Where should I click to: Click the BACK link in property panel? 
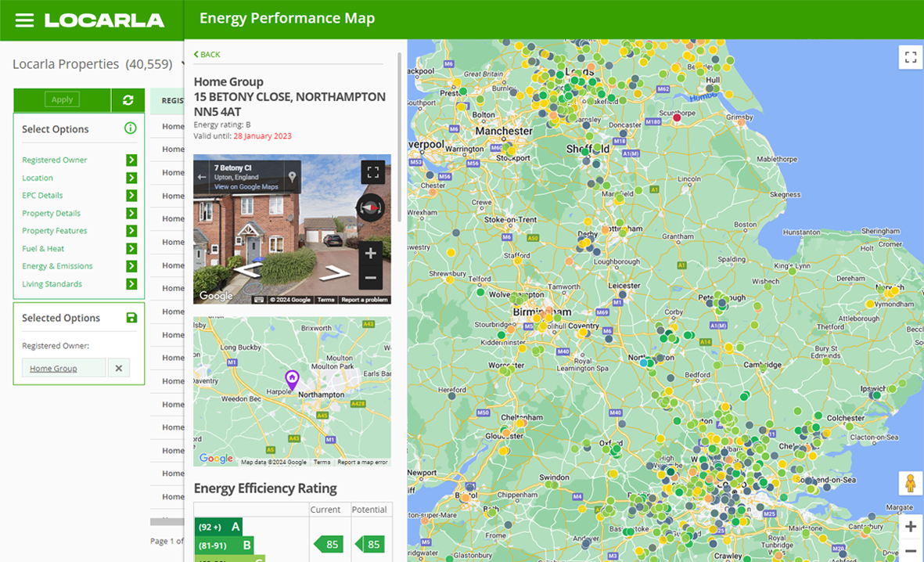click(x=207, y=54)
